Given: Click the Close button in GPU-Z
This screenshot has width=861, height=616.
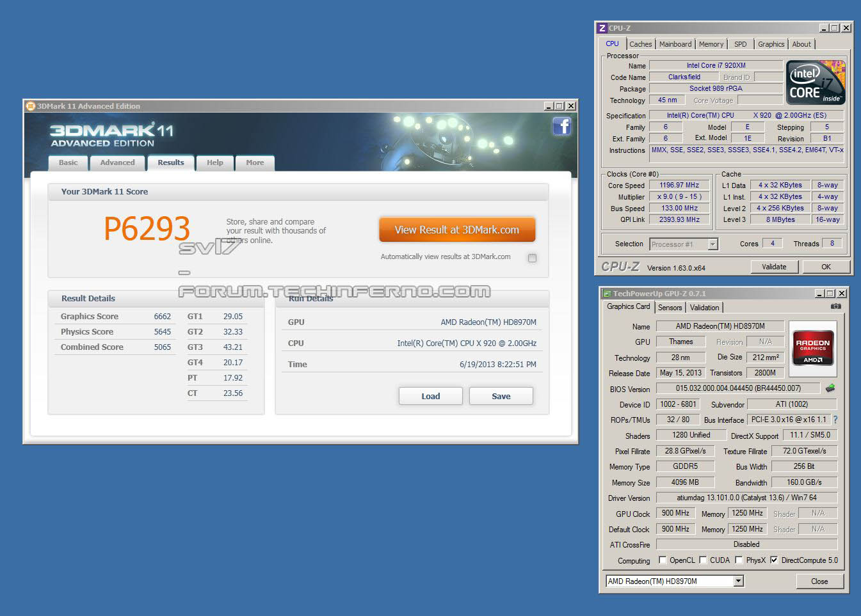Looking at the screenshot, I should [819, 581].
